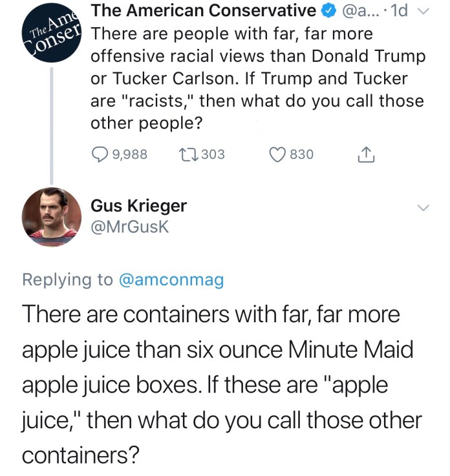Click the 830 likes count
450x476 pixels.
pyautogui.click(x=301, y=154)
